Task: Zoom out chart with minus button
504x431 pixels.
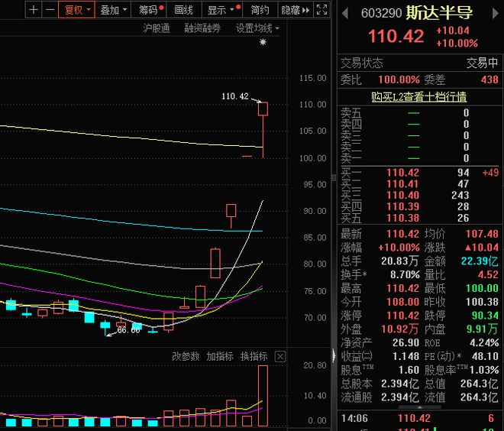Action: click(50, 10)
